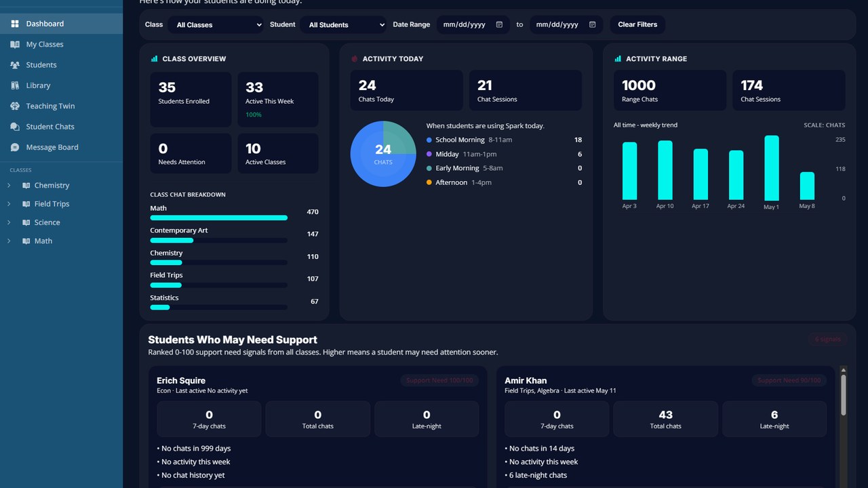Click the May 1 bar in weekly trend
Image resolution: width=868 pixels, height=488 pixels.
point(772,168)
